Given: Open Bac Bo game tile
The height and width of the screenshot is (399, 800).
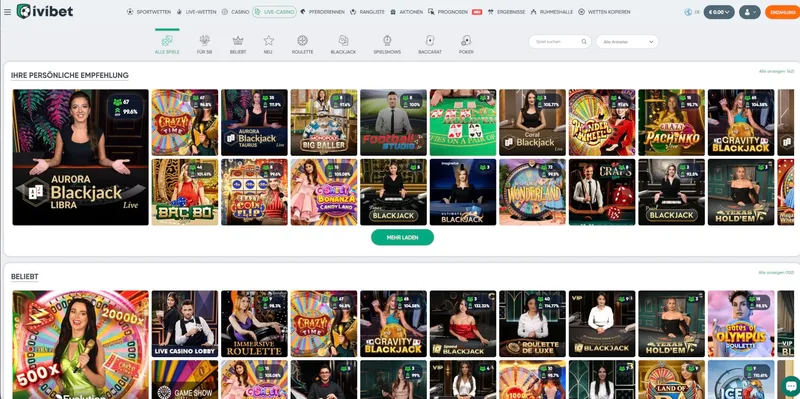Looking at the screenshot, I should tap(185, 192).
